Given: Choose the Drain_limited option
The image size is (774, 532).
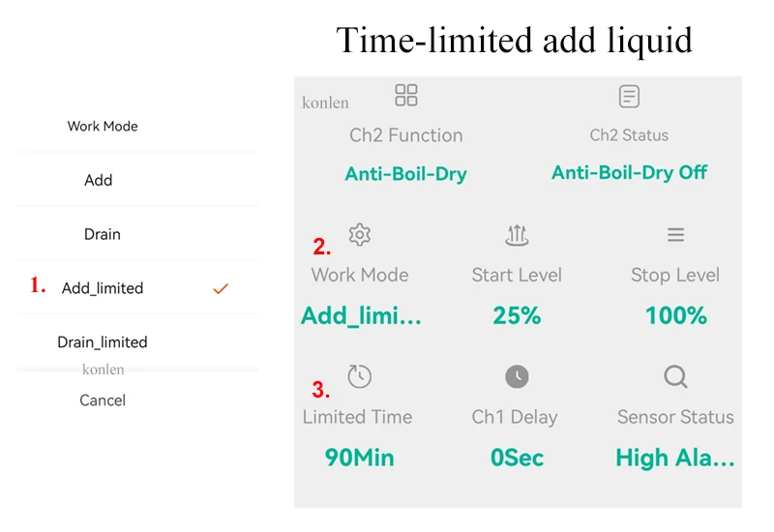Looking at the screenshot, I should coord(103,342).
